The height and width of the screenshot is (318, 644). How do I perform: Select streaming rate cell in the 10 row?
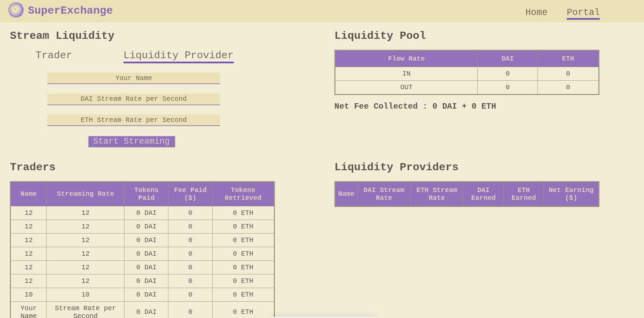point(85,295)
